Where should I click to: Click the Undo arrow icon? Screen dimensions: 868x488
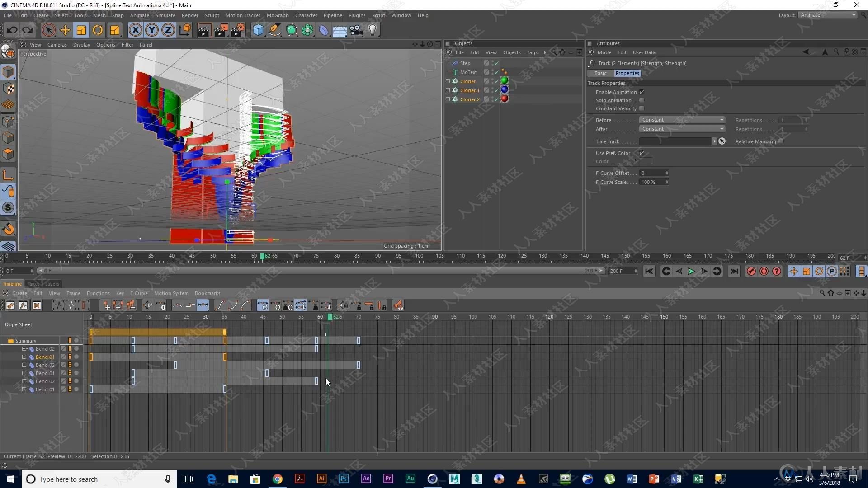pyautogui.click(x=12, y=30)
